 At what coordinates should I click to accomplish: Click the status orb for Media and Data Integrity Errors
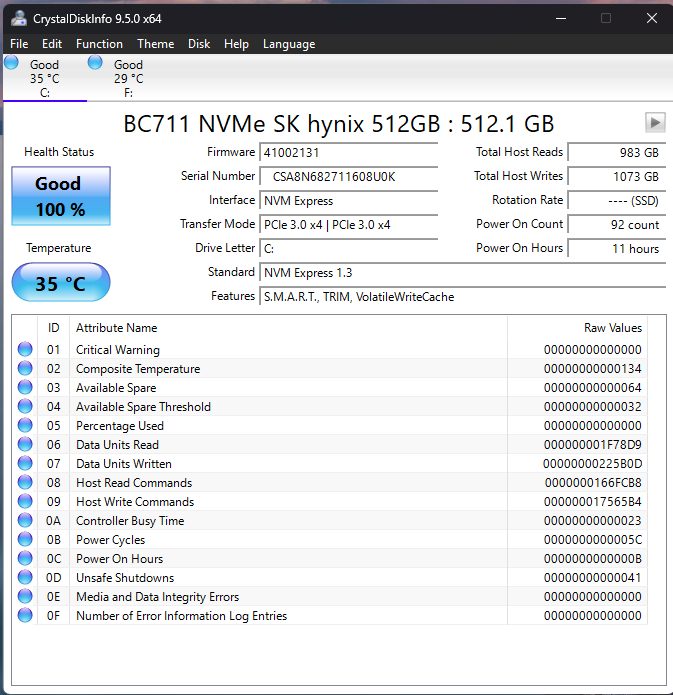coord(25,596)
